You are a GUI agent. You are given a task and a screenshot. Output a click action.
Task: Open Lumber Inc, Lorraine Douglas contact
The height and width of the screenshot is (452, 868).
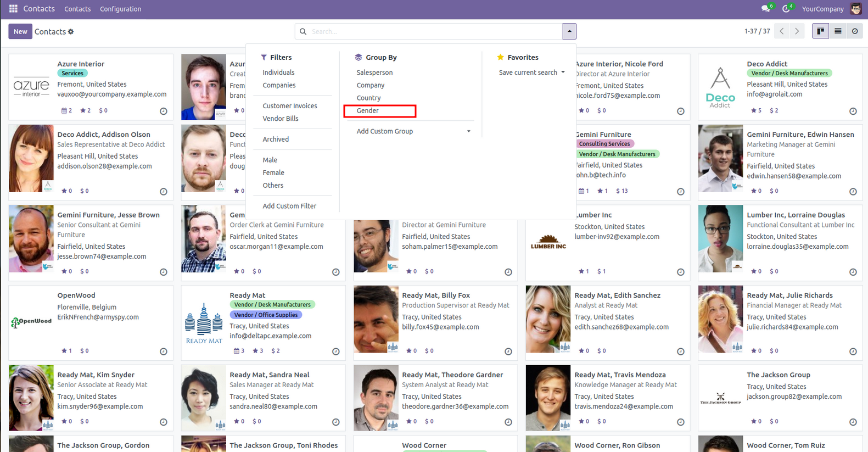click(x=780, y=243)
